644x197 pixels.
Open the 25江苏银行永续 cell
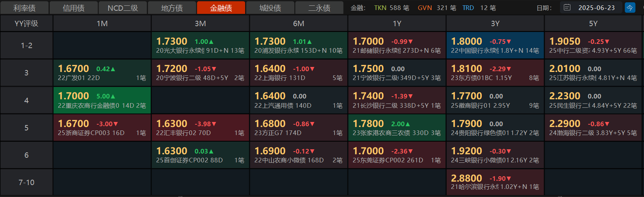click(x=593, y=73)
